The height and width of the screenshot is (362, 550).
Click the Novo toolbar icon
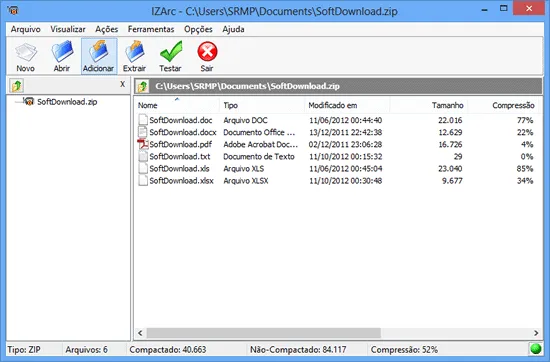pyautogui.click(x=26, y=56)
